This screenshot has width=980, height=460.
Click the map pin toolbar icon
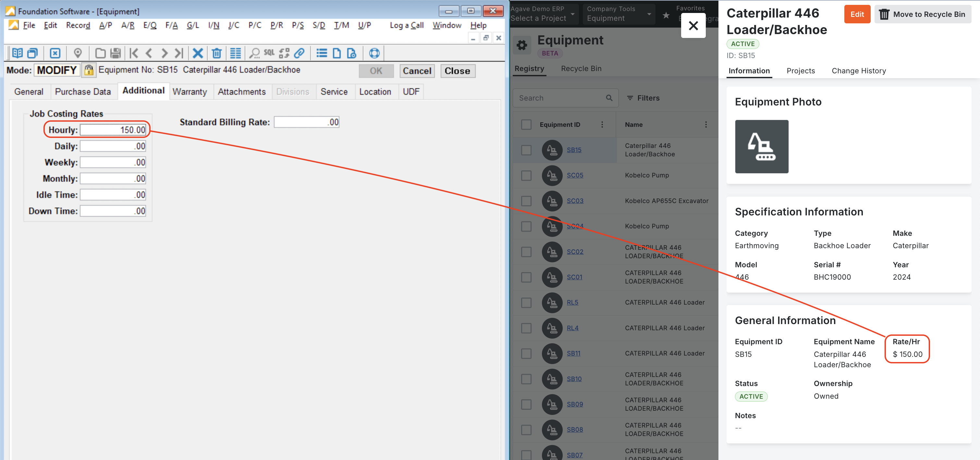(78, 53)
